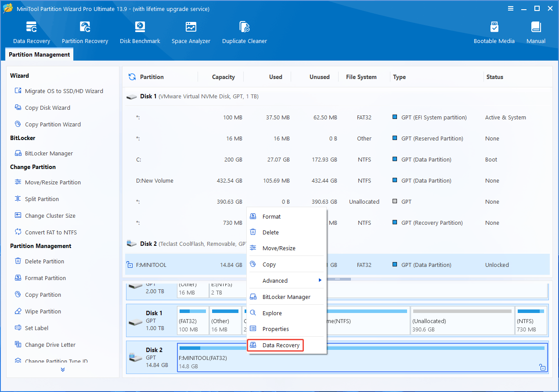Open Properties in the context menu
Image resolution: width=559 pixels, height=392 pixels.
tap(287, 329)
